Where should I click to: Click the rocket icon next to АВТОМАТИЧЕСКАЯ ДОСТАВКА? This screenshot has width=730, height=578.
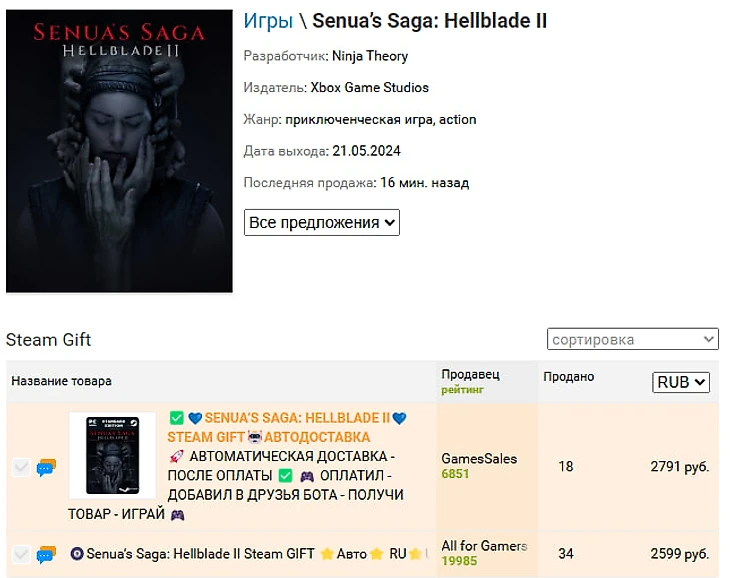[176, 457]
